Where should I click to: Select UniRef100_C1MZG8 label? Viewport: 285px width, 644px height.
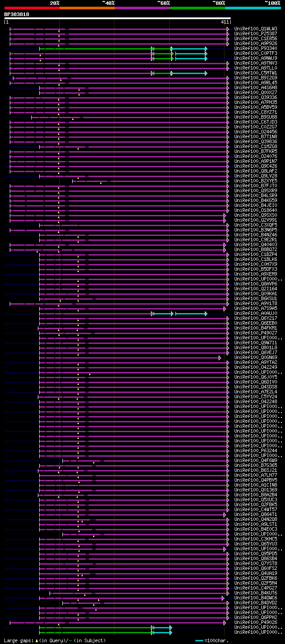tap(256, 146)
